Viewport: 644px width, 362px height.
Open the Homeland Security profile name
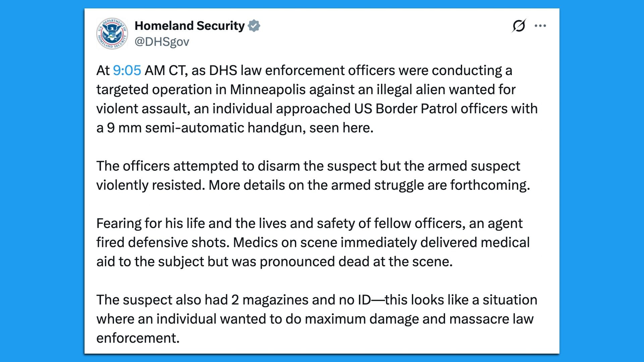click(x=190, y=26)
